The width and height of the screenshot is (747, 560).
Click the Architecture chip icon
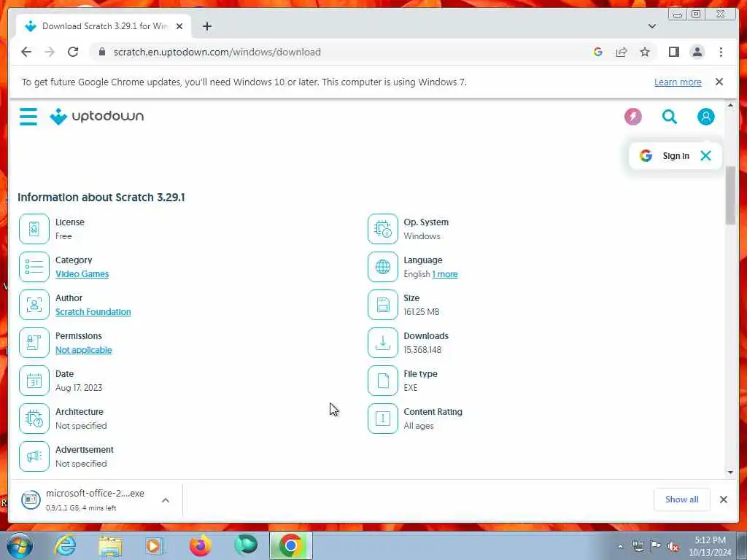point(34,419)
